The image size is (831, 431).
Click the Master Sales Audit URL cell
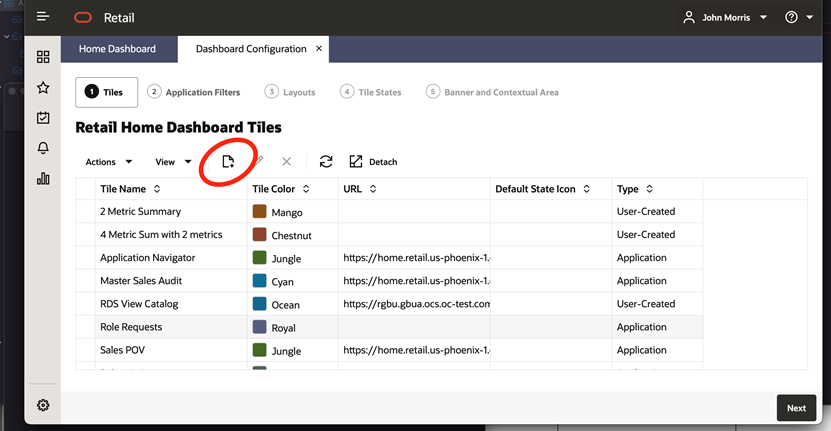pyautogui.click(x=414, y=281)
